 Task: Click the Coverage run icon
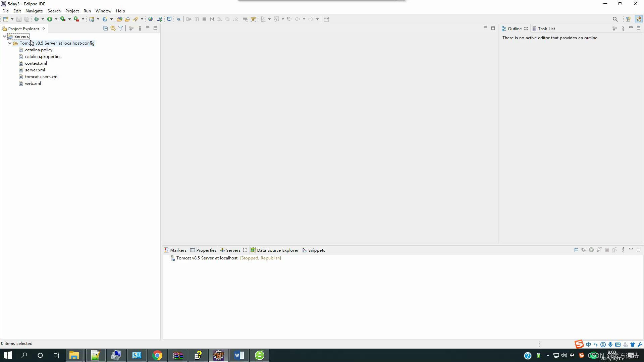(x=63, y=19)
